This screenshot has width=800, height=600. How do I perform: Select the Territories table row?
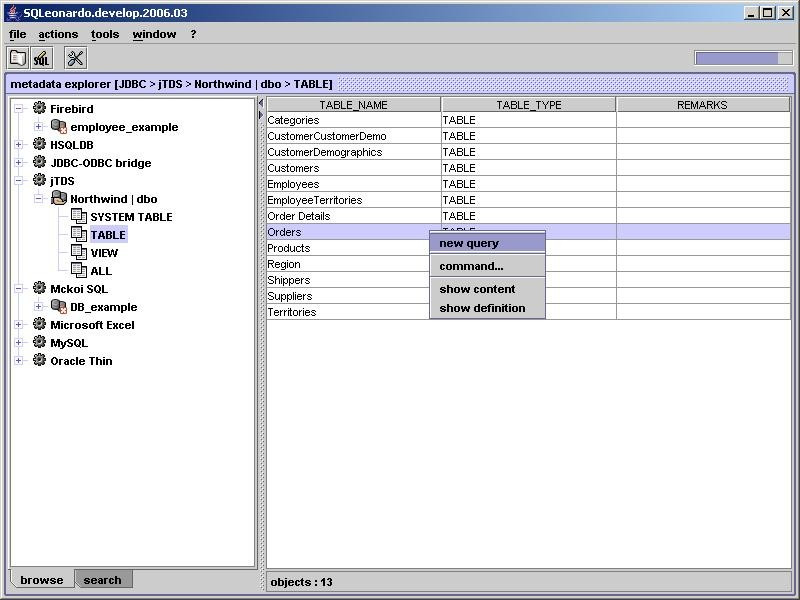[x=529, y=312]
